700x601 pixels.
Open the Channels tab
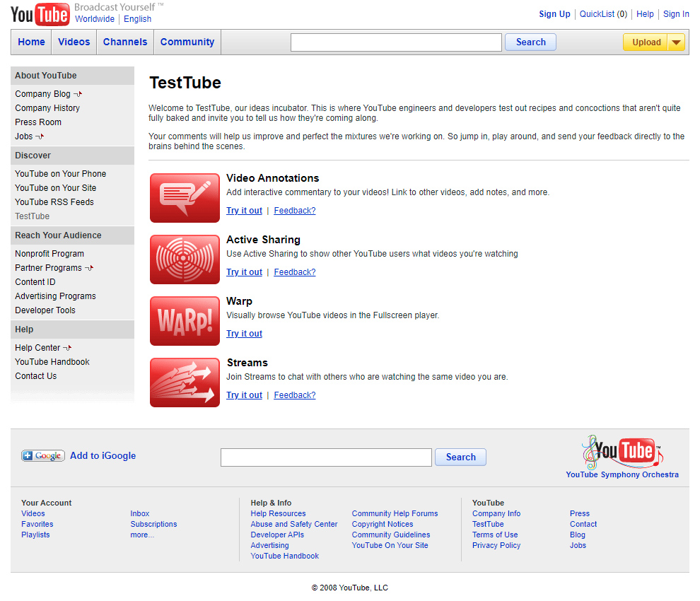point(125,42)
